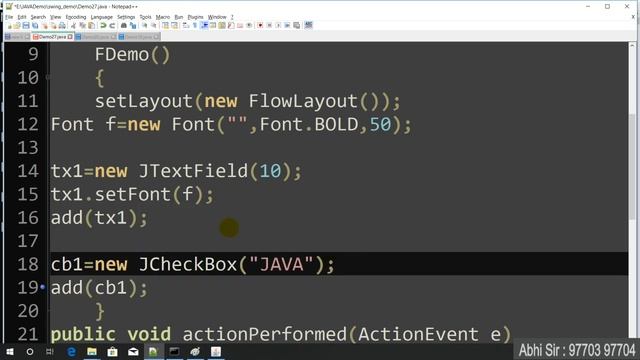
Task: Save the recorded macro icon
Action: click(x=297, y=25)
